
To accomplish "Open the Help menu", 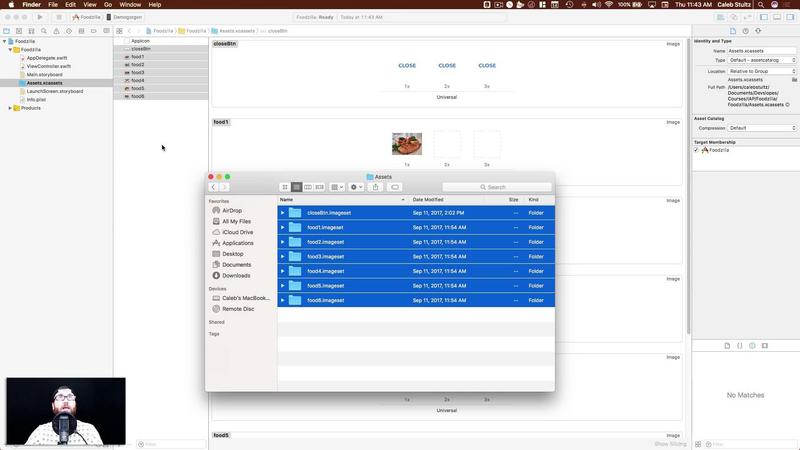I will [x=155, y=5].
